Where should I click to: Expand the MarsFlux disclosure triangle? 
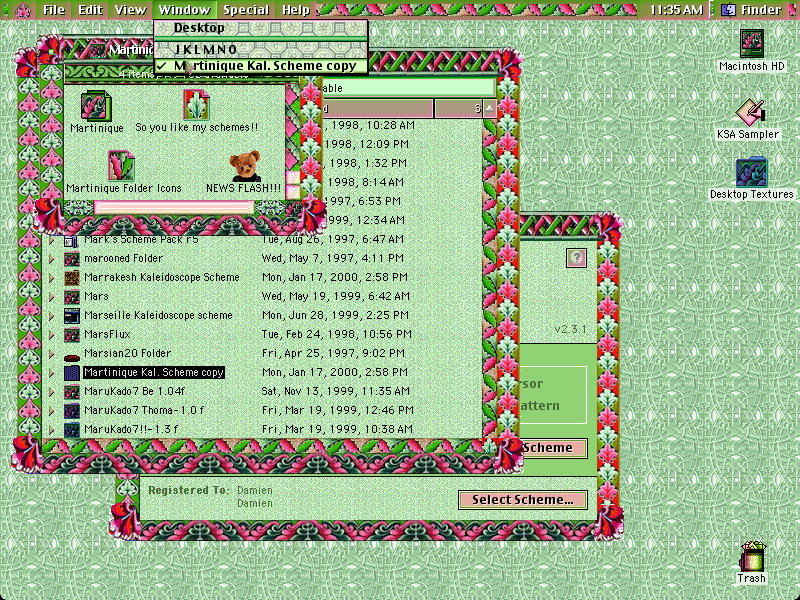52,335
